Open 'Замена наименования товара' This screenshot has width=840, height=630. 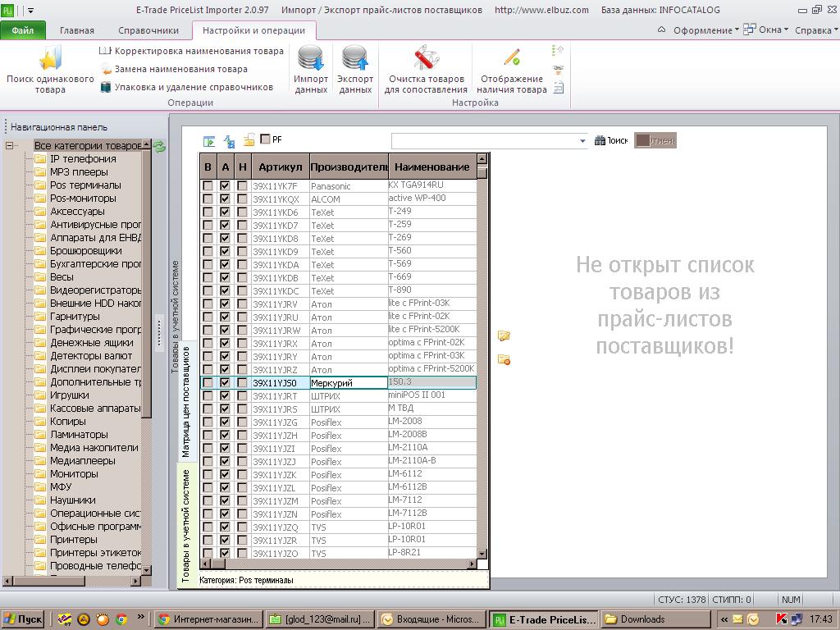[174, 69]
